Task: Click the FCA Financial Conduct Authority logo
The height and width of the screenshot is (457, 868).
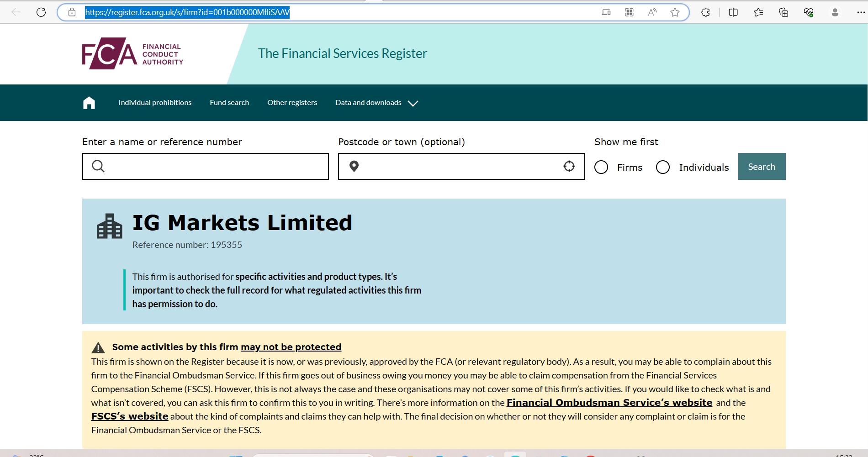Action: point(132,53)
